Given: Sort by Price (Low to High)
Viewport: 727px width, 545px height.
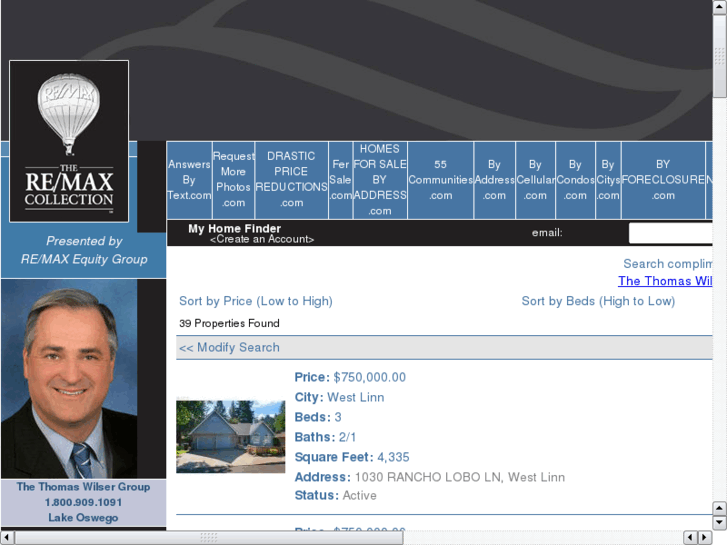Looking at the screenshot, I should [x=256, y=301].
